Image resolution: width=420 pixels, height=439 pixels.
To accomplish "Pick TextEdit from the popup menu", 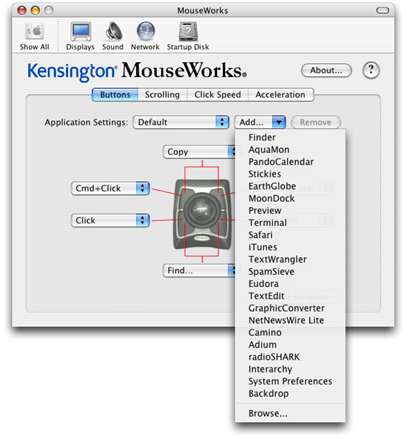I will point(290,296).
